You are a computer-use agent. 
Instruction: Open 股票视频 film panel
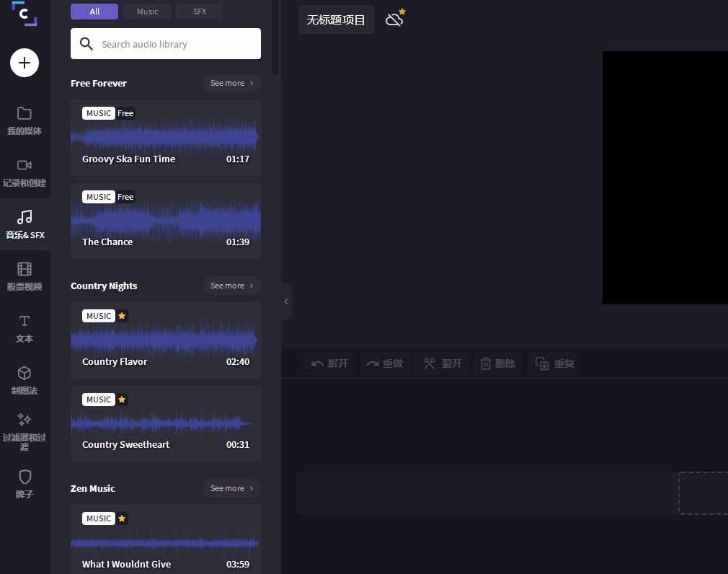click(25, 276)
